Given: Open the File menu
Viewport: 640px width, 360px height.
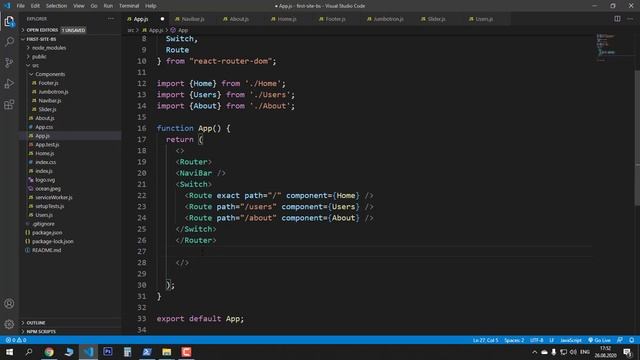Looking at the screenshot, I should [x=20, y=6].
